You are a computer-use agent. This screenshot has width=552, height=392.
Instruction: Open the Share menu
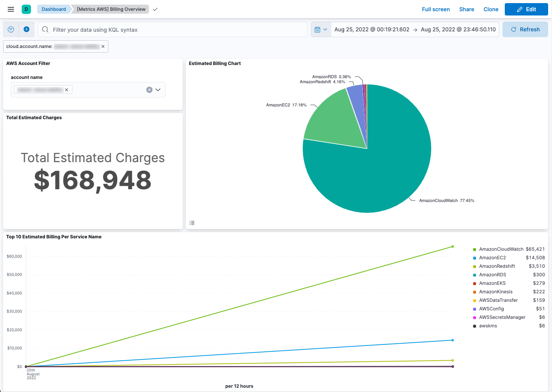tap(466, 9)
